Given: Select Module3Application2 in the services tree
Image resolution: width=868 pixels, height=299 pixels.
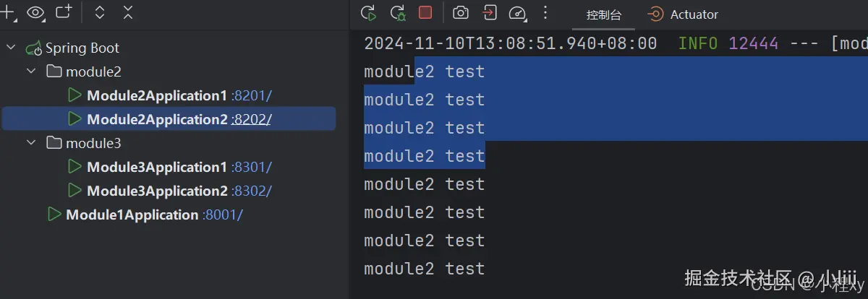Looking at the screenshot, I should [157, 191].
